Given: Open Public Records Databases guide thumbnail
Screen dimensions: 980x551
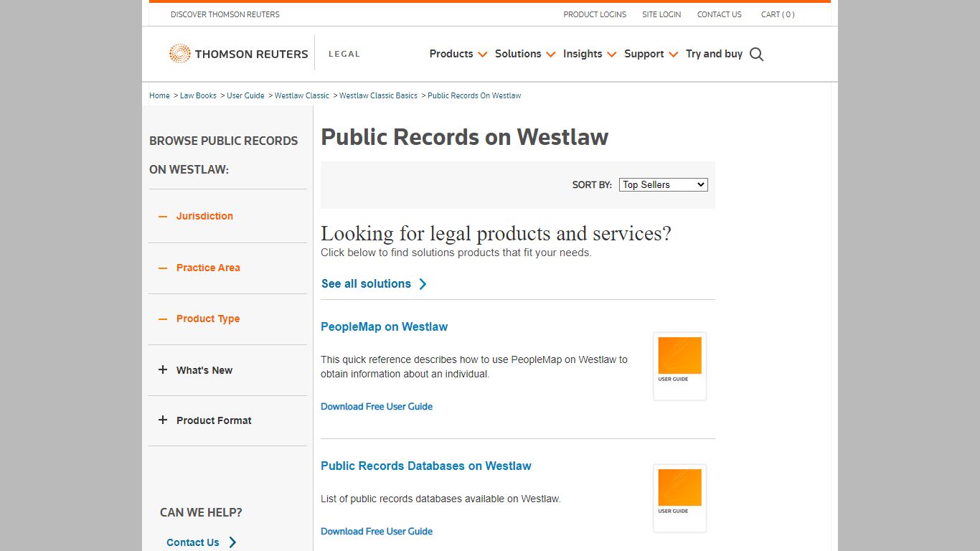Looking at the screenshot, I should click(679, 498).
